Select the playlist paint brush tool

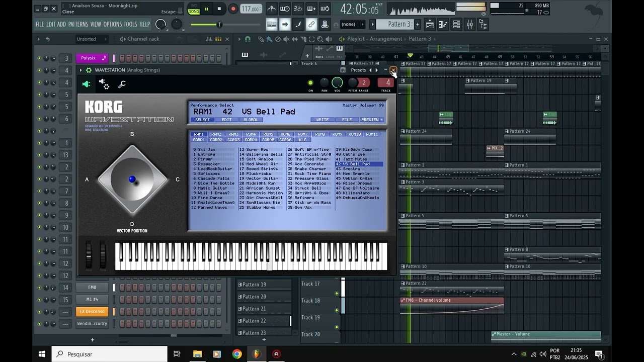(269, 39)
